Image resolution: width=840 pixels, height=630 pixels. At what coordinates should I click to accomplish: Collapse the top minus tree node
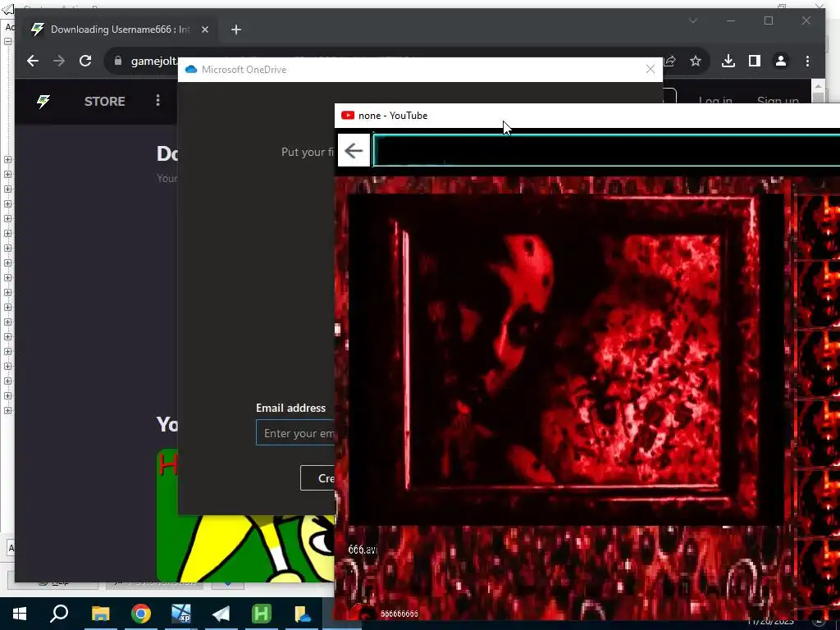tap(8, 41)
